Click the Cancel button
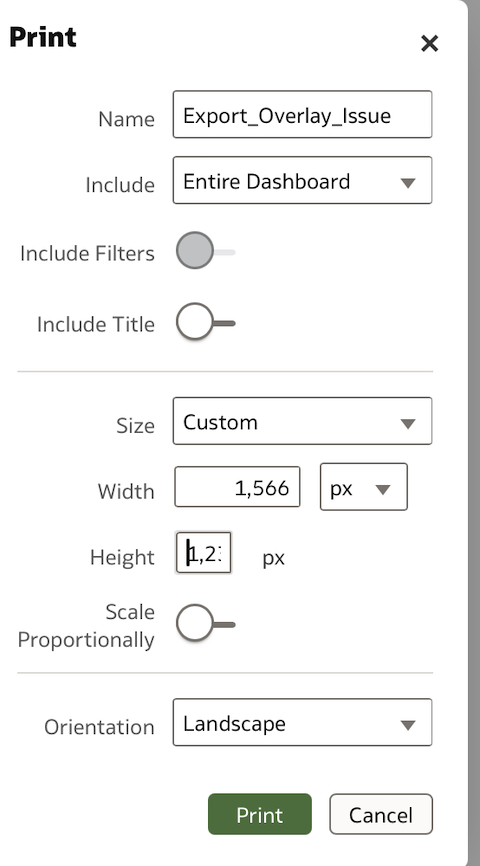Screen dimensions: 480x866 pyautogui.click(x=381, y=814)
